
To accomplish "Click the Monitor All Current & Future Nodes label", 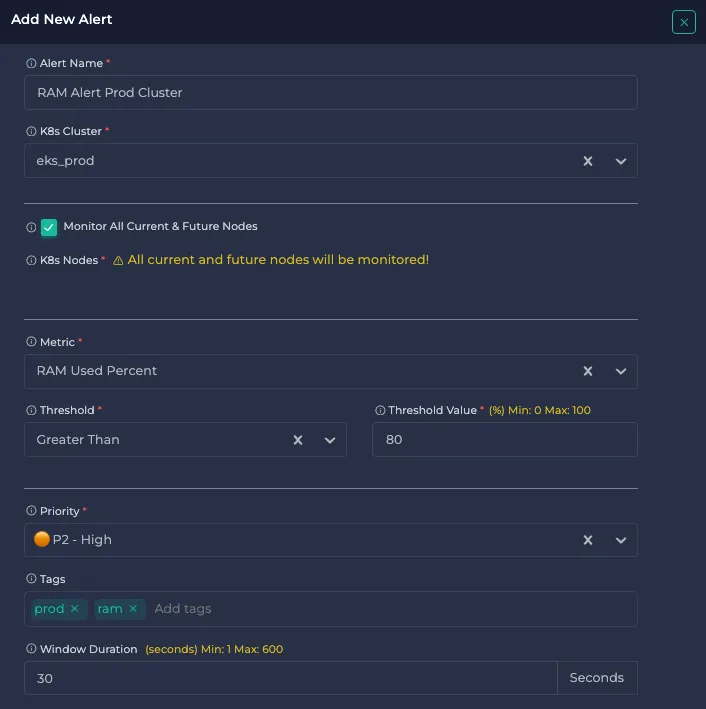I will 160,226.
